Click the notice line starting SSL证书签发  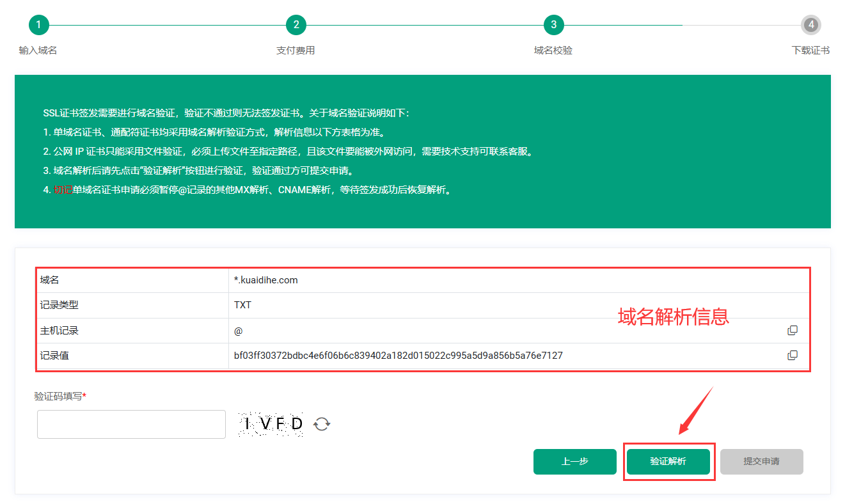click(x=226, y=113)
